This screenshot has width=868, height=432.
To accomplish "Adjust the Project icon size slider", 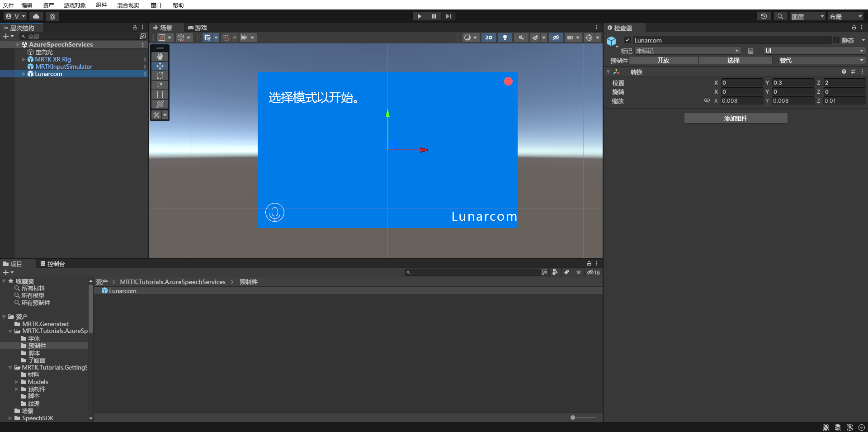I will click(x=583, y=418).
